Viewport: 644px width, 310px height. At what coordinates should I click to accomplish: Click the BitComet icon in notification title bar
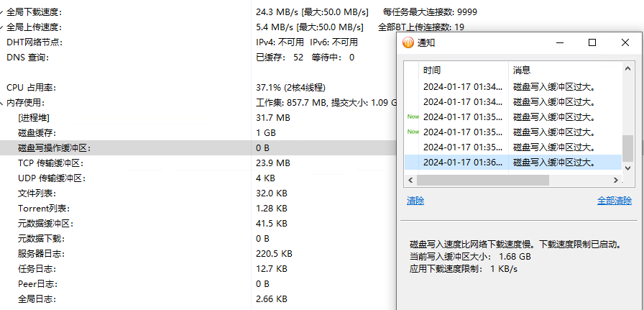[408, 42]
